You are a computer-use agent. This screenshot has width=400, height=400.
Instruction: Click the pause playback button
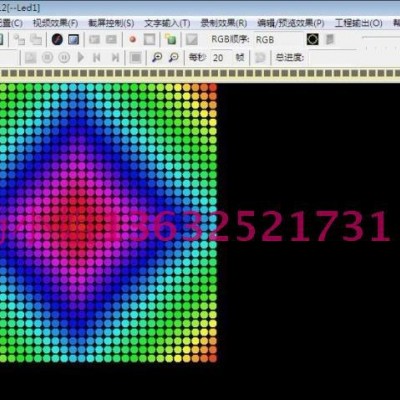pos(64,57)
